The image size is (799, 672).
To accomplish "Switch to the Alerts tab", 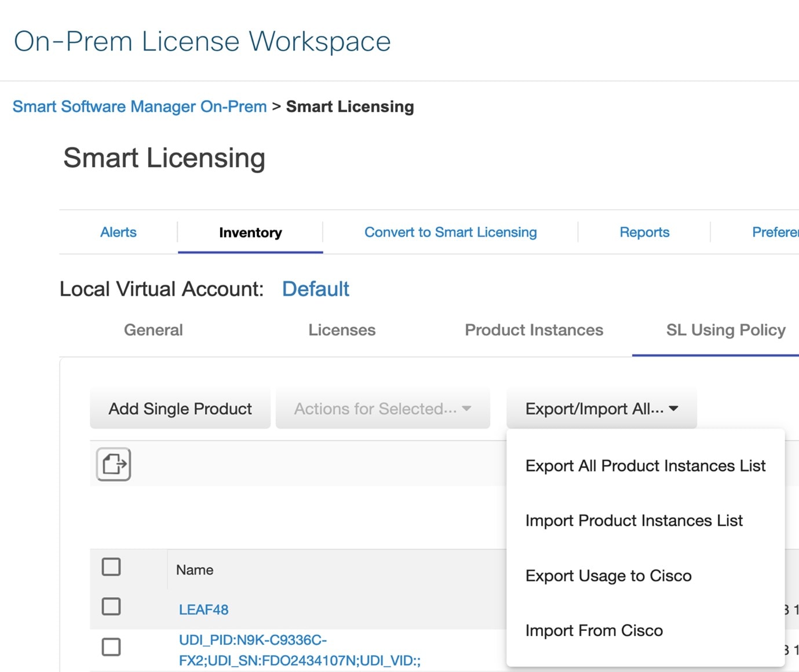I will click(118, 232).
